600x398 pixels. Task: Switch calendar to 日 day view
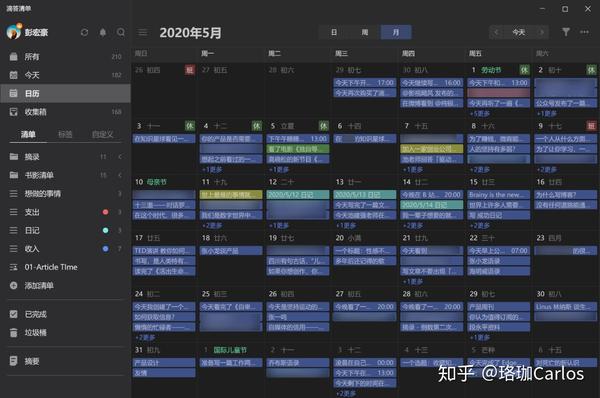click(x=334, y=33)
